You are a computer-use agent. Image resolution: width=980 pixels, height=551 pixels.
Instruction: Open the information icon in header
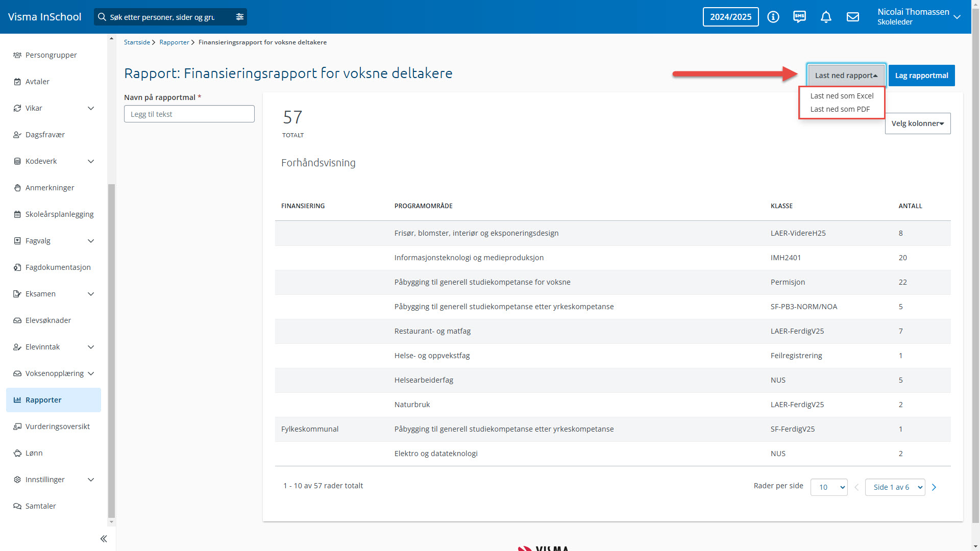pyautogui.click(x=773, y=17)
